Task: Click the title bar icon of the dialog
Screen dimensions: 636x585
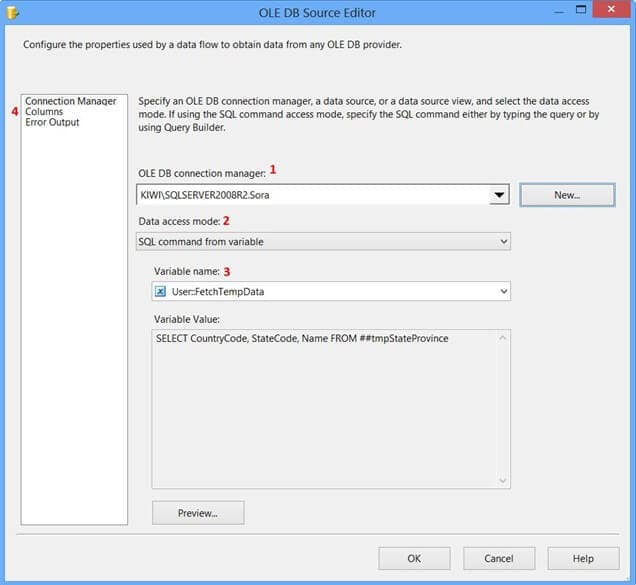Action: pyautogui.click(x=12, y=13)
